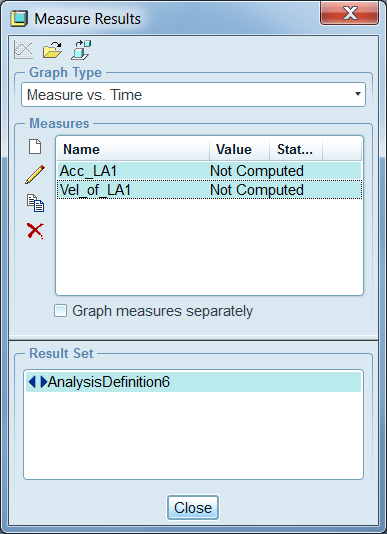Click the graph selected measure icon
Screen dimensions: 387x534
point(23,50)
